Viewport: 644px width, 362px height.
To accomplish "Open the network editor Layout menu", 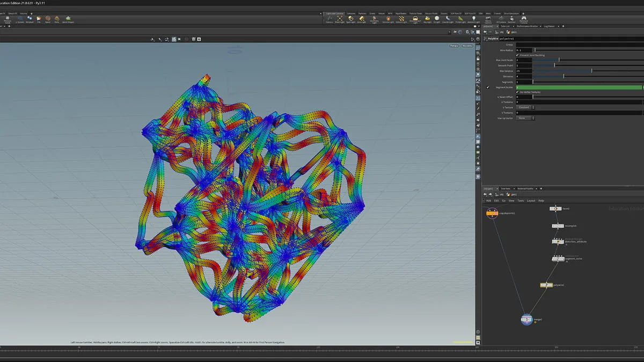I will [531, 201].
